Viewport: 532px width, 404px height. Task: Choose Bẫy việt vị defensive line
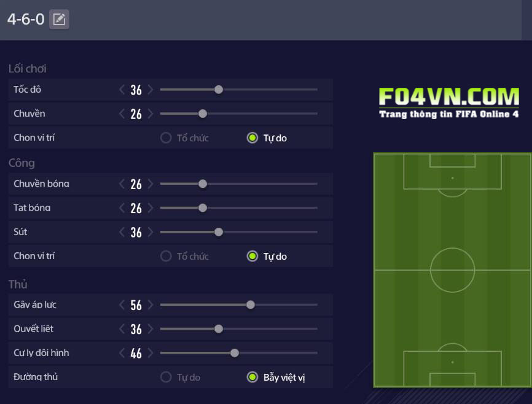click(252, 377)
